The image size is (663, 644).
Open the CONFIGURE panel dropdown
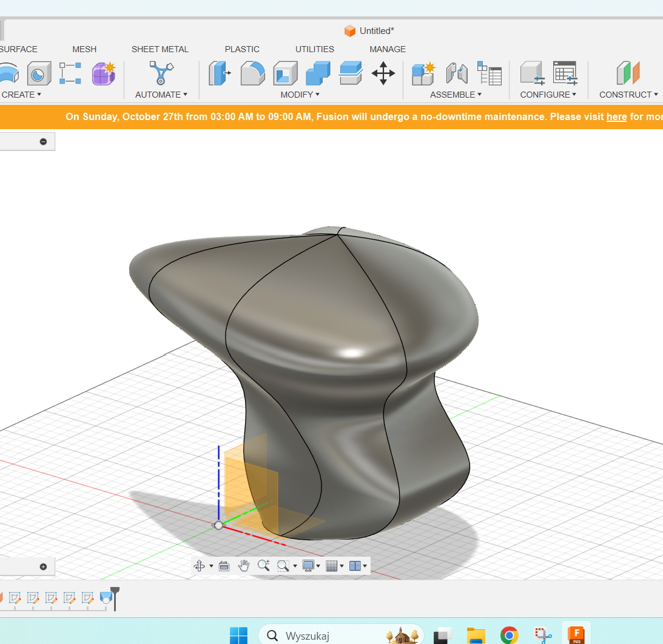tap(548, 95)
